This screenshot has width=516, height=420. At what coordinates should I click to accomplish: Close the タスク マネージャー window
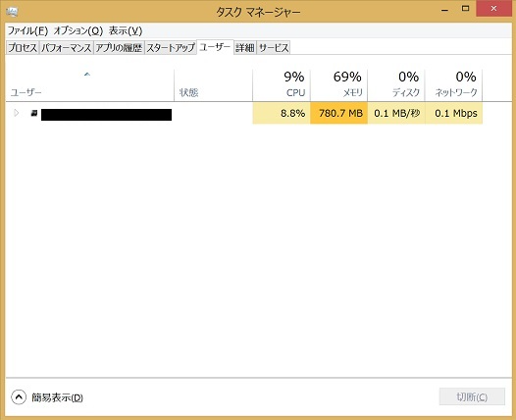pyautogui.click(x=493, y=9)
